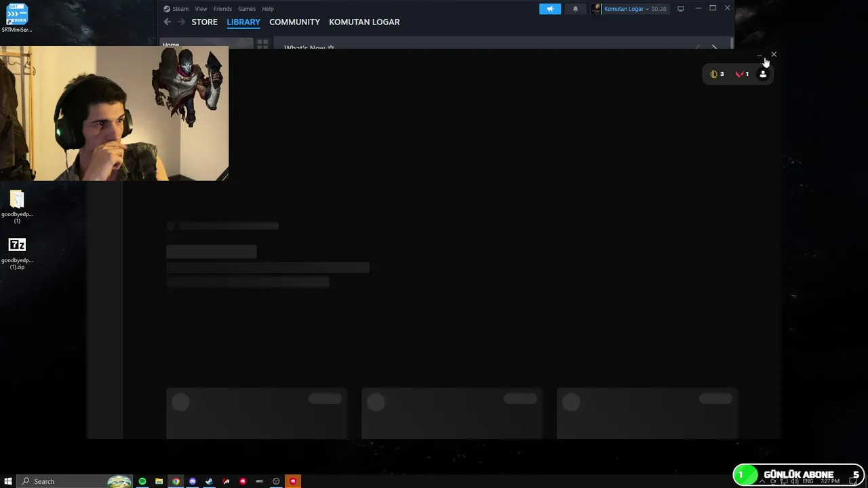Close the Riot Client window
This screenshot has width=868, height=488.
774,54
